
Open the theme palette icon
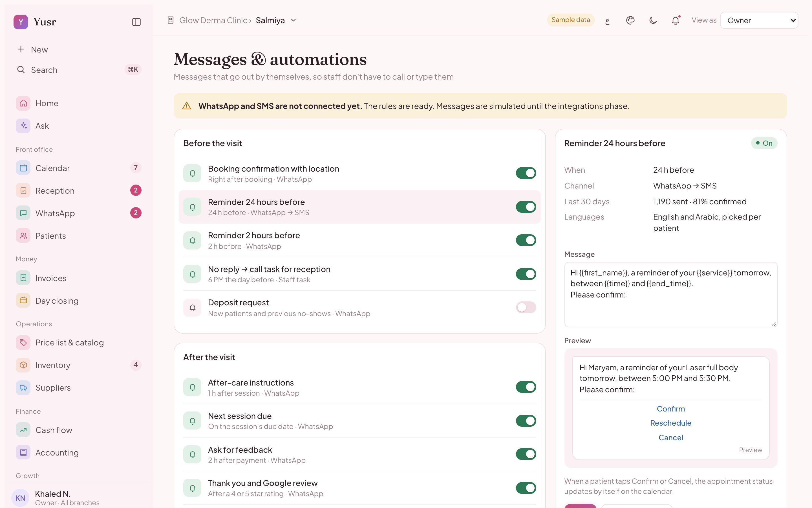pyautogui.click(x=630, y=21)
